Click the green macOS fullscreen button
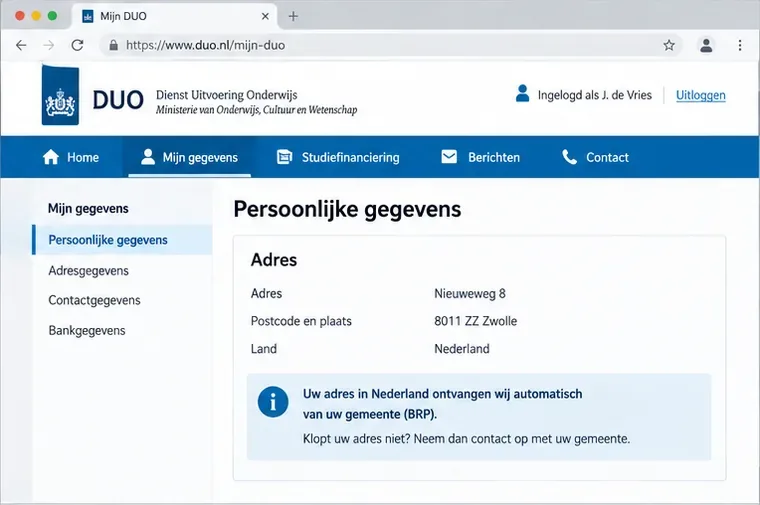The width and height of the screenshot is (760, 505). coord(52,16)
